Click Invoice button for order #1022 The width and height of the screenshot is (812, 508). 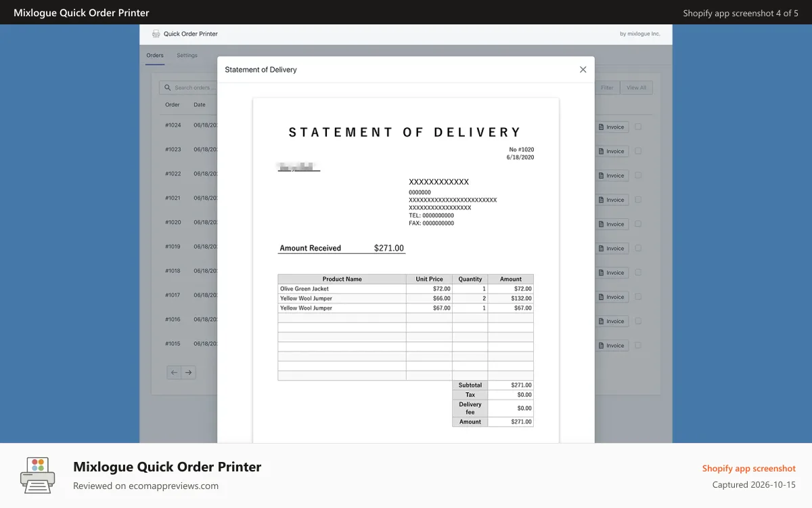612,175
